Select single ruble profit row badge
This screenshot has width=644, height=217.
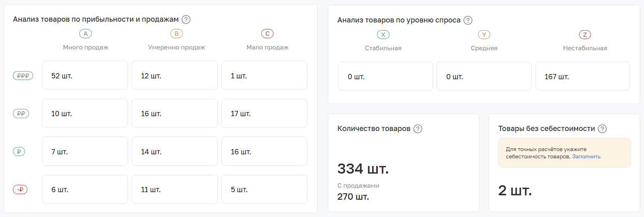[x=19, y=151]
